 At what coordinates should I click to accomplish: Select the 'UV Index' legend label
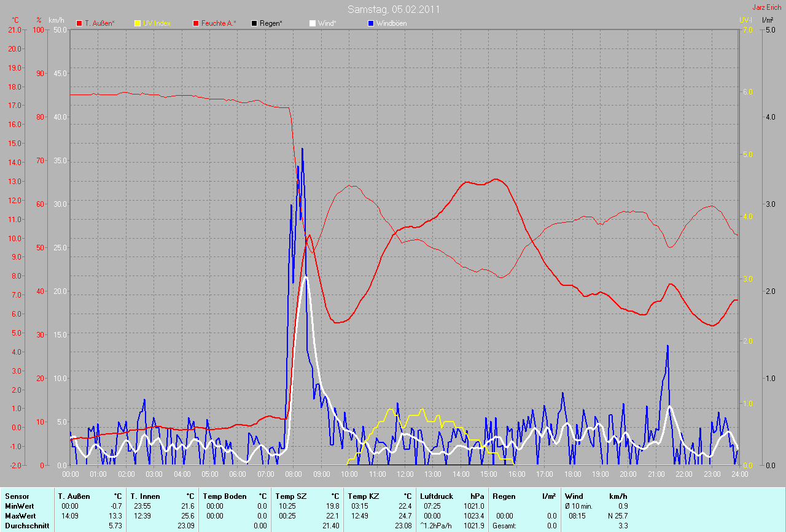(x=157, y=23)
